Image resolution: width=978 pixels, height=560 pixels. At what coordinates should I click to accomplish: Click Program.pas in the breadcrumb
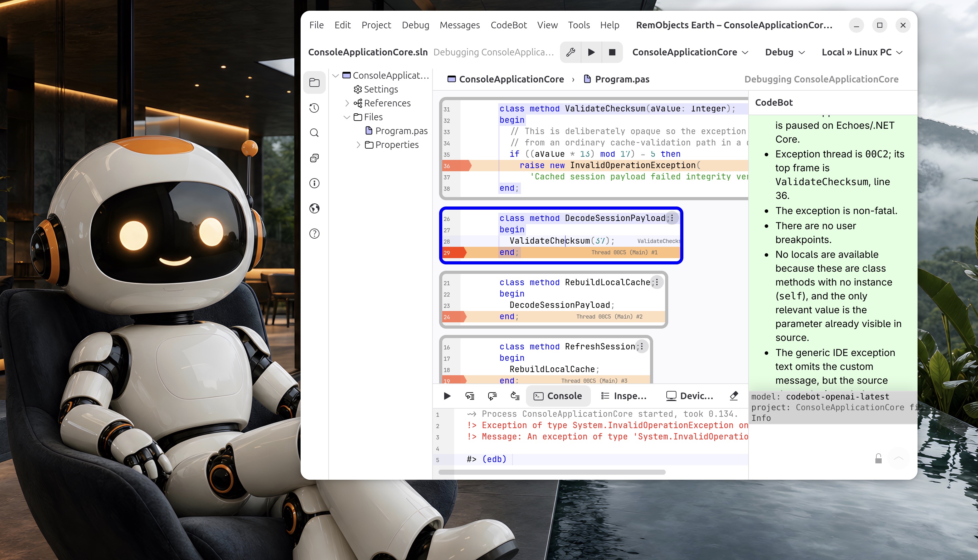[622, 79]
